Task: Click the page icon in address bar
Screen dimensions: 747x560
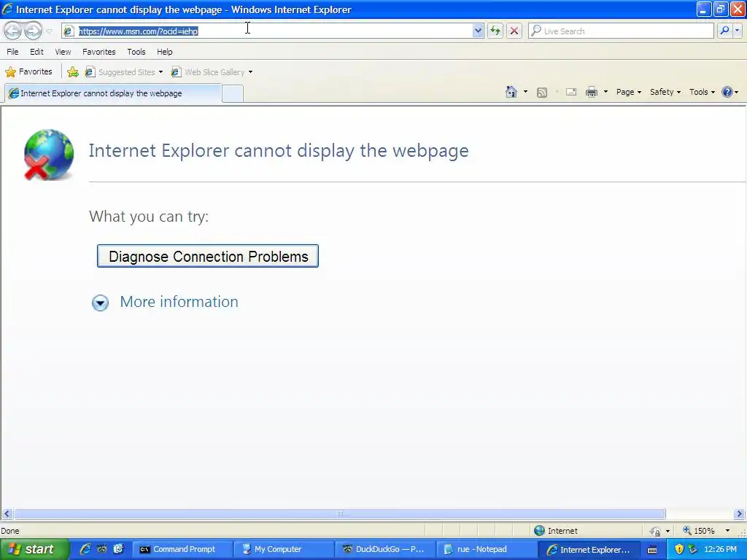Action: pyautogui.click(x=69, y=31)
